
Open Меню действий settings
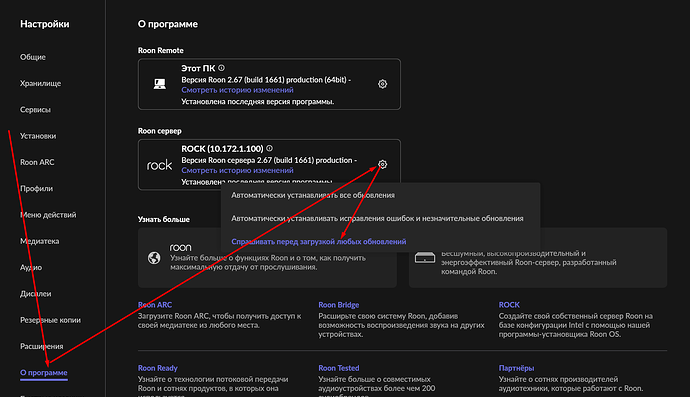[48, 215]
